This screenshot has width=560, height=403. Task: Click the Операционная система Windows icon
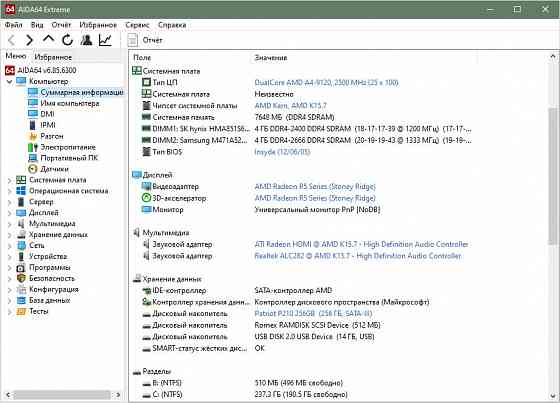click(21, 191)
